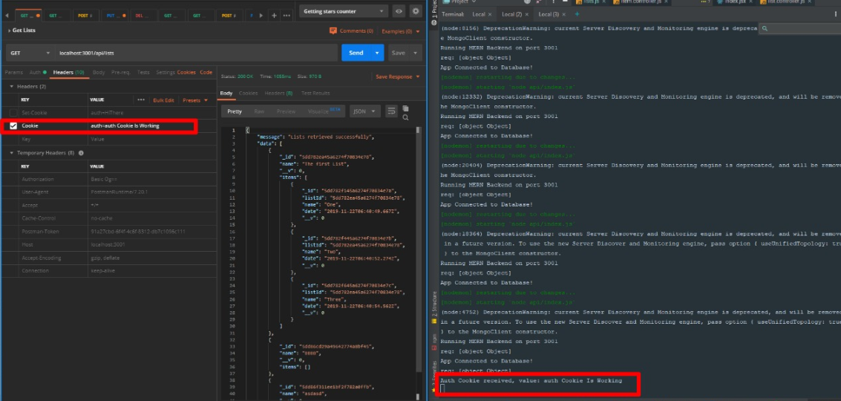
Task: Enable the Set-Cookie header checkbox
Action: [13, 113]
